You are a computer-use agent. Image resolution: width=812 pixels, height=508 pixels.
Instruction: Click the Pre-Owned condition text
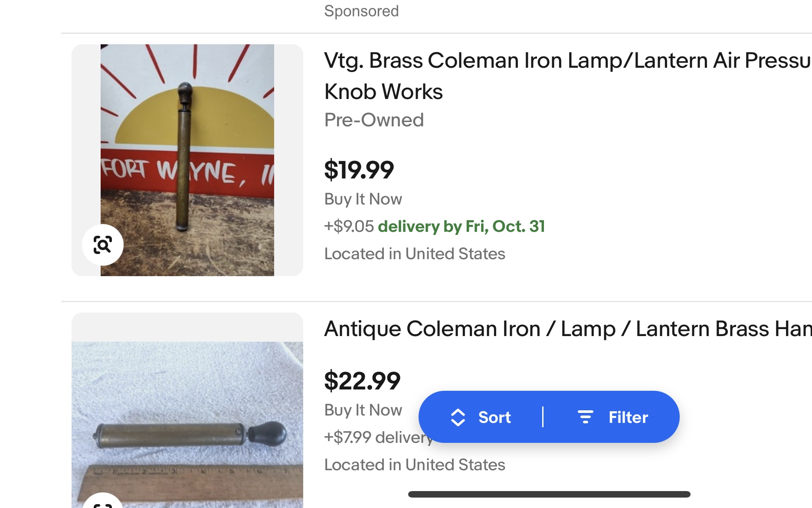374,120
